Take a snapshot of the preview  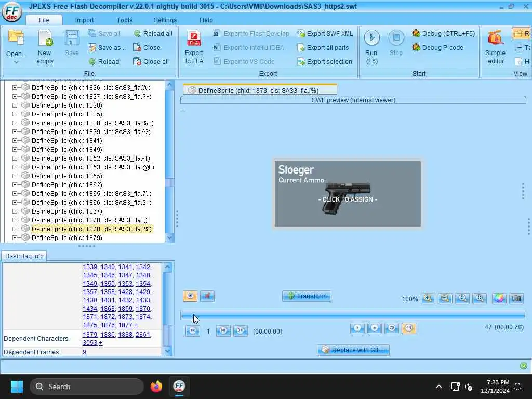516,299
